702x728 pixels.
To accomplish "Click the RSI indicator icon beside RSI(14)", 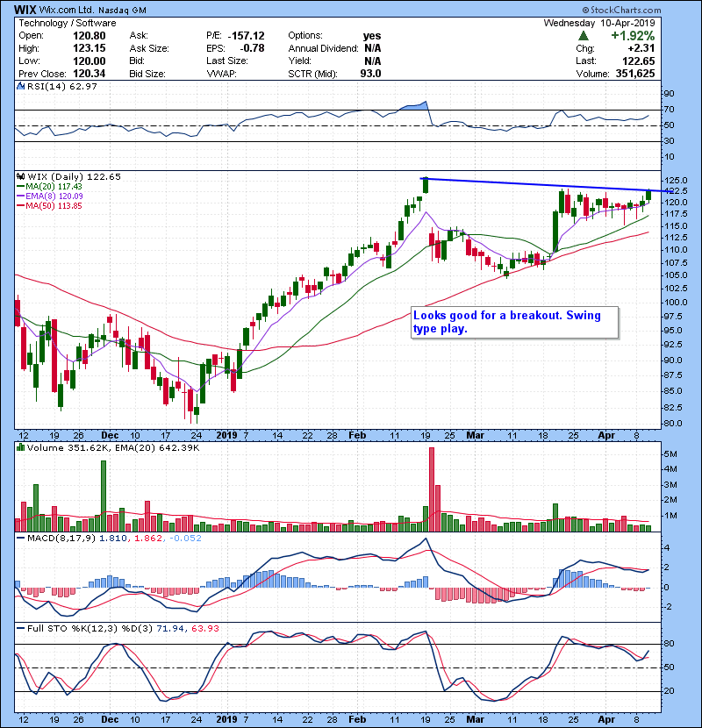I will pos(20,86).
